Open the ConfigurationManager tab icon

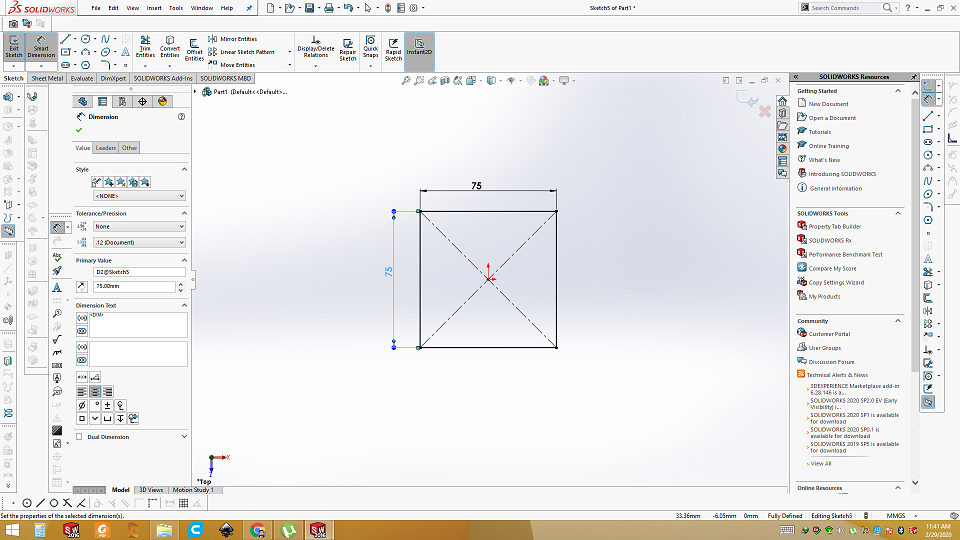pos(122,102)
